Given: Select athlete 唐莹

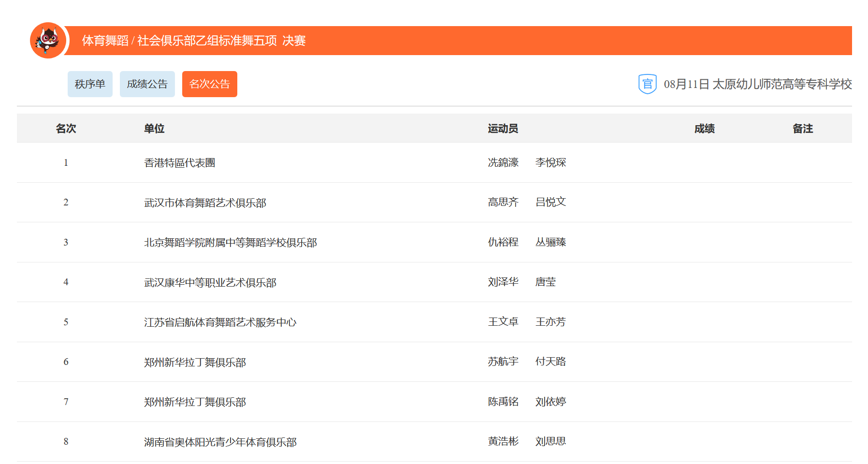Looking at the screenshot, I should (x=546, y=282).
